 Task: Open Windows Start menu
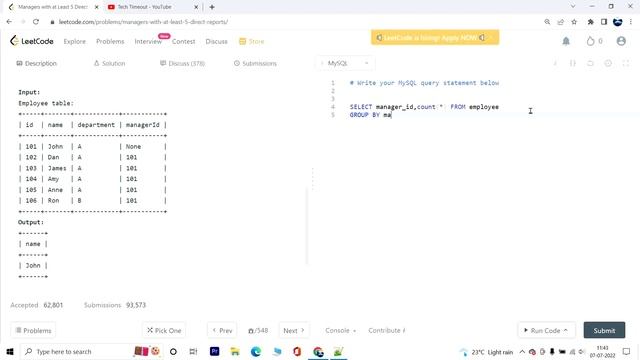pos(10,351)
